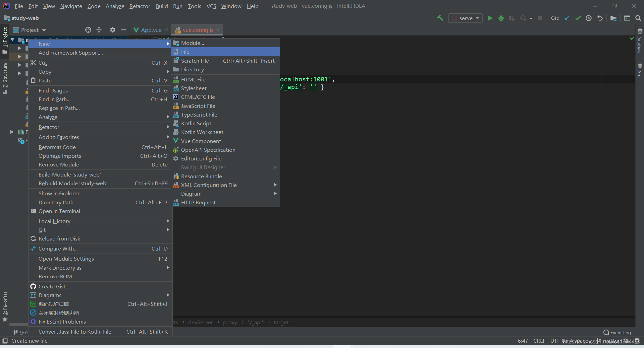Screen dimensions: 644x348
Task: Hide the Project tool window minus icon
Action: (124, 30)
